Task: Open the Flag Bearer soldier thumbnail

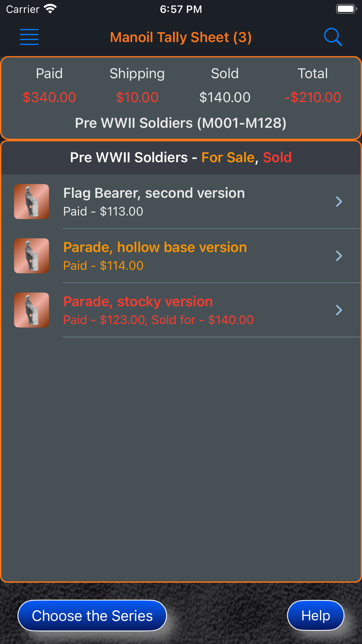Action: coord(31,201)
